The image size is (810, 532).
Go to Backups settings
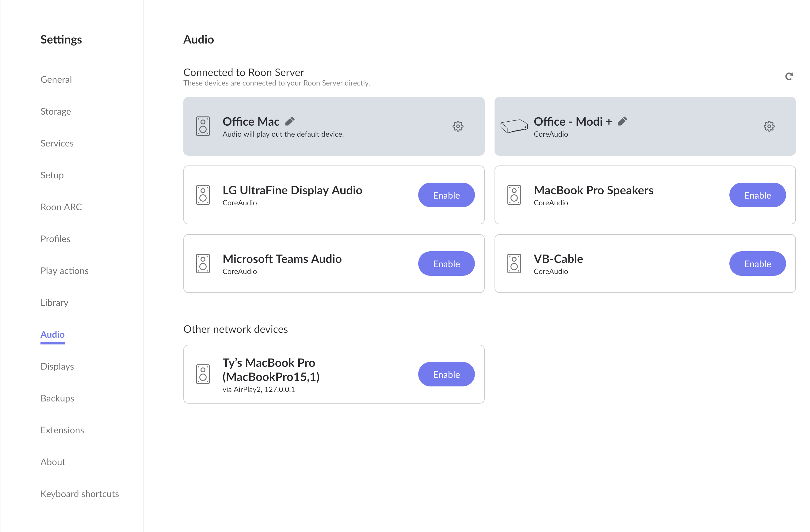(57, 398)
